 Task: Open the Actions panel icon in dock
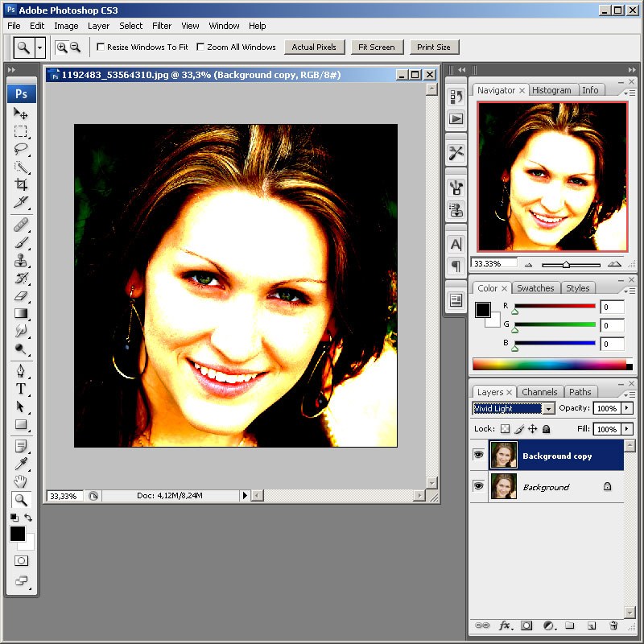(x=456, y=119)
